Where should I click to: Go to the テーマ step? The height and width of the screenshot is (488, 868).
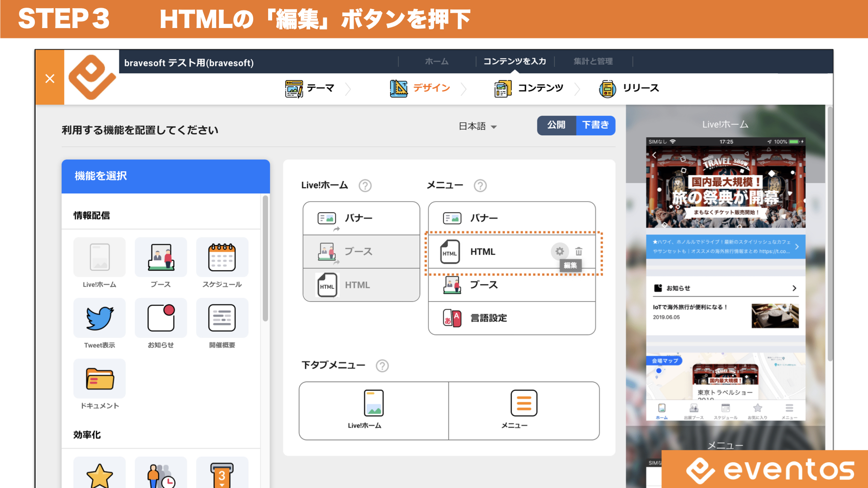(310, 89)
